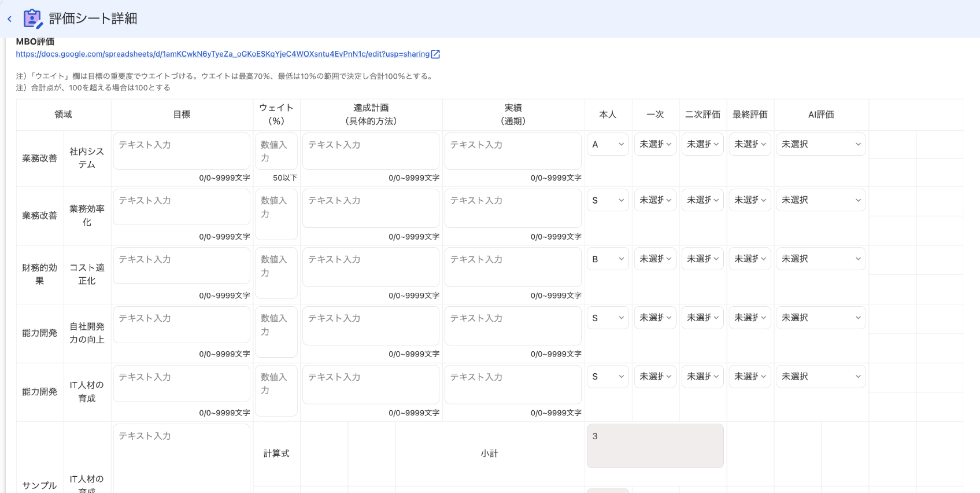Open 本人 dropdown in 能力開発 IT人材の育成 row
Image resolution: width=980 pixels, height=493 pixels.
(608, 377)
